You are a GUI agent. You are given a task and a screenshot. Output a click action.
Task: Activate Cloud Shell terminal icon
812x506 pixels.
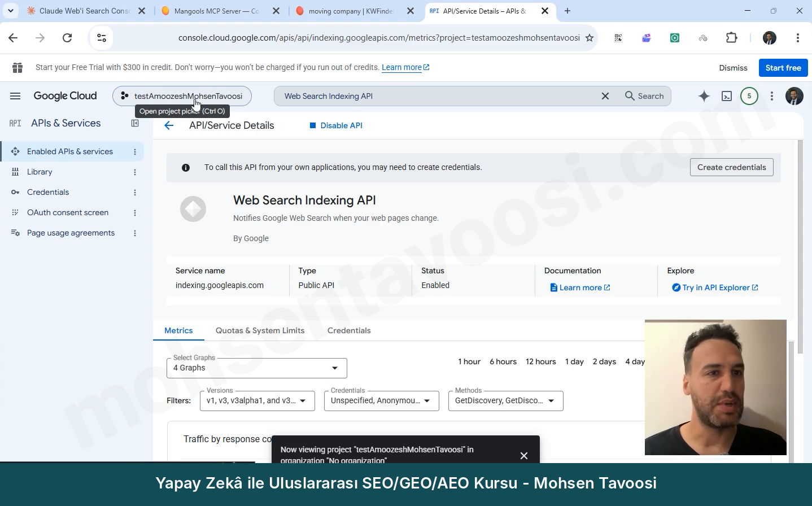coord(727,96)
